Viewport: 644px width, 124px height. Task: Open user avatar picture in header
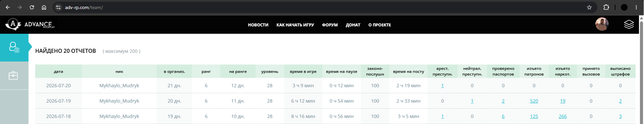(x=602, y=24)
